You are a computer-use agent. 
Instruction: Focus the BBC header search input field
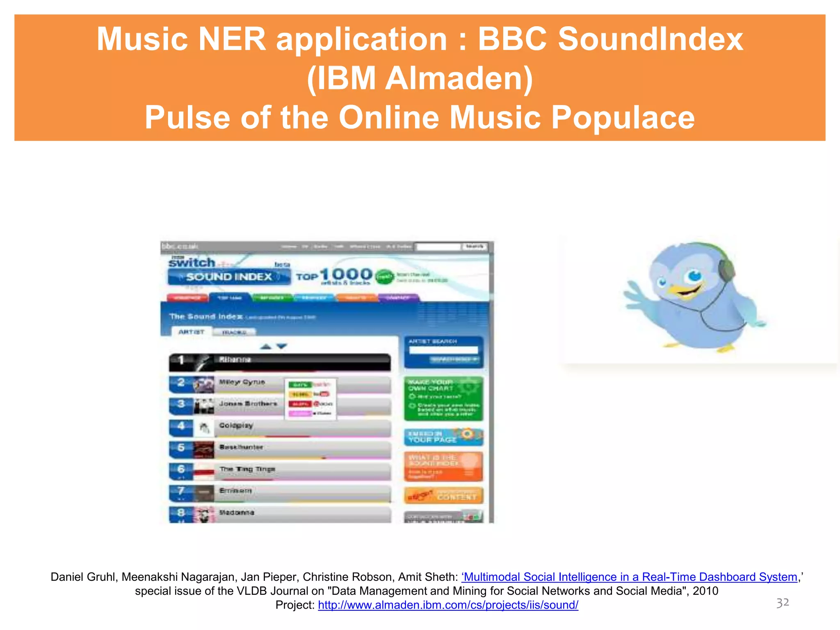coord(438,247)
